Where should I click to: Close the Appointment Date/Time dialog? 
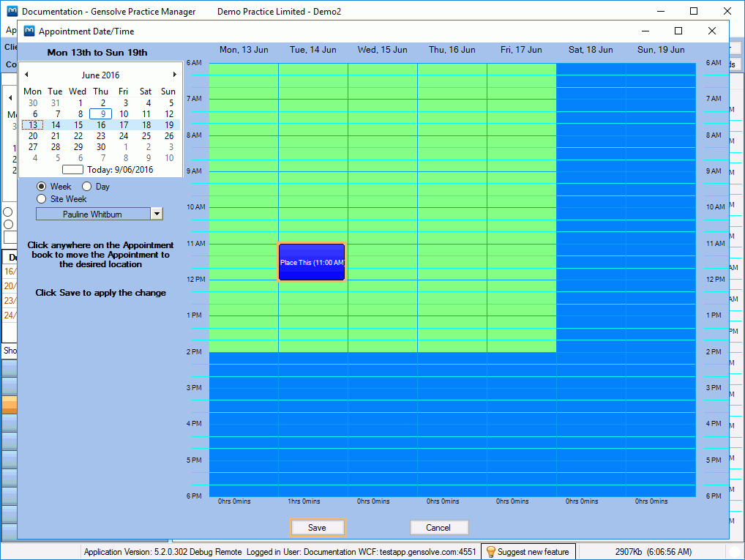pyautogui.click(x=712, y=31)
